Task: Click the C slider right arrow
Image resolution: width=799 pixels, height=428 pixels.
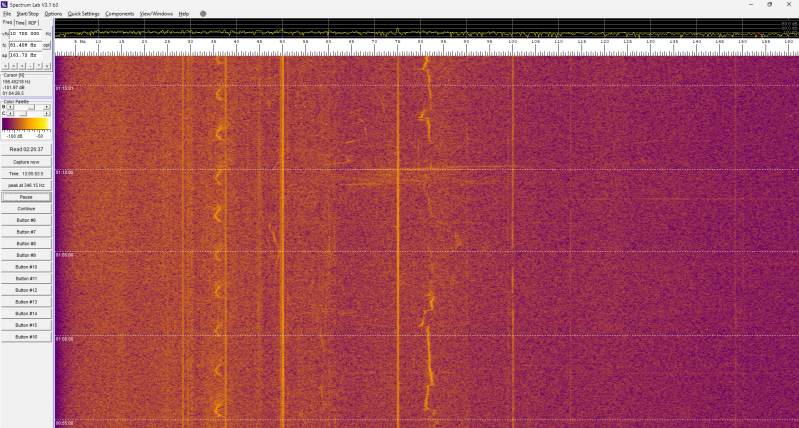Action: pyautogui.click(x=46, y=113)
